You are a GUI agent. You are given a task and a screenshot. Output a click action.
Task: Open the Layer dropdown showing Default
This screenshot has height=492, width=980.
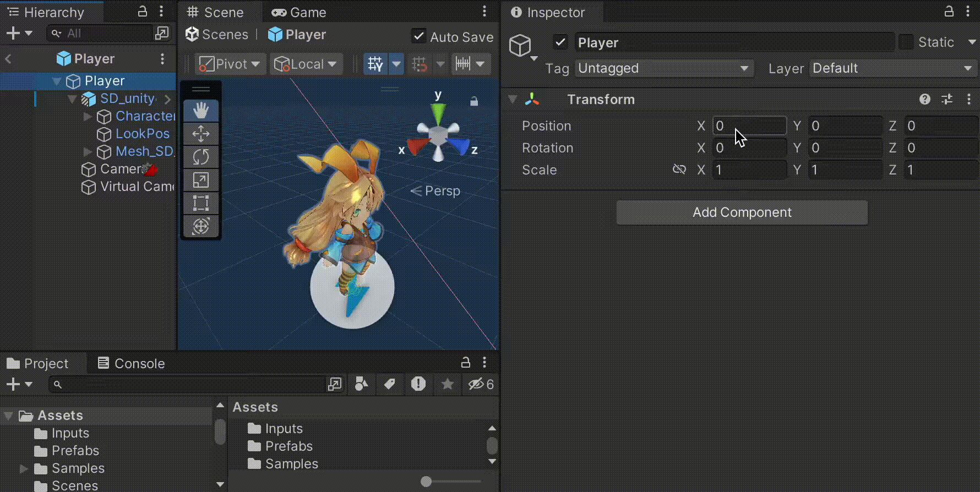pyautogui.click(x=892, y=68)
